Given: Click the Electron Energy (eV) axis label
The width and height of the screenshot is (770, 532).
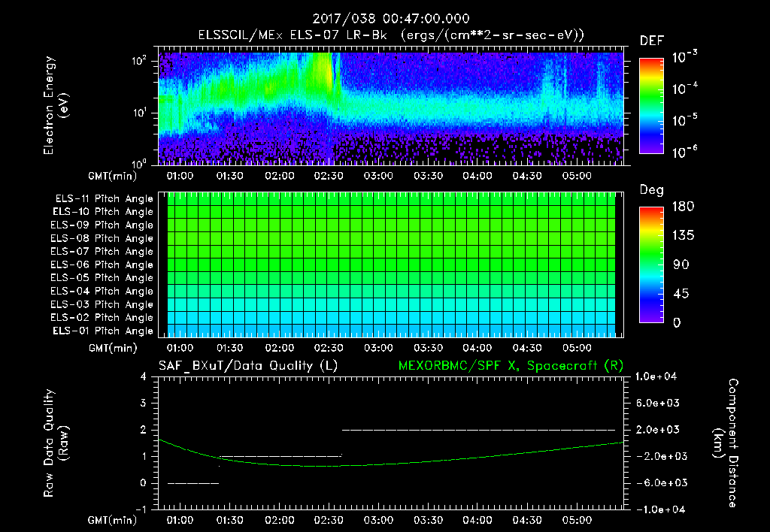Looking at the screenshot, I should coord(56,105).
